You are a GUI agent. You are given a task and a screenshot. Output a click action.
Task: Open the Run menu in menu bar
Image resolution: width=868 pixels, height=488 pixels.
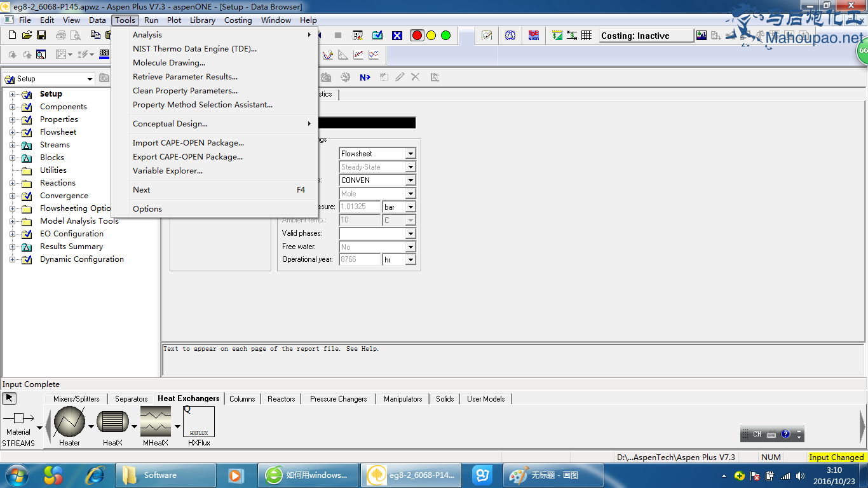[151, 20]
